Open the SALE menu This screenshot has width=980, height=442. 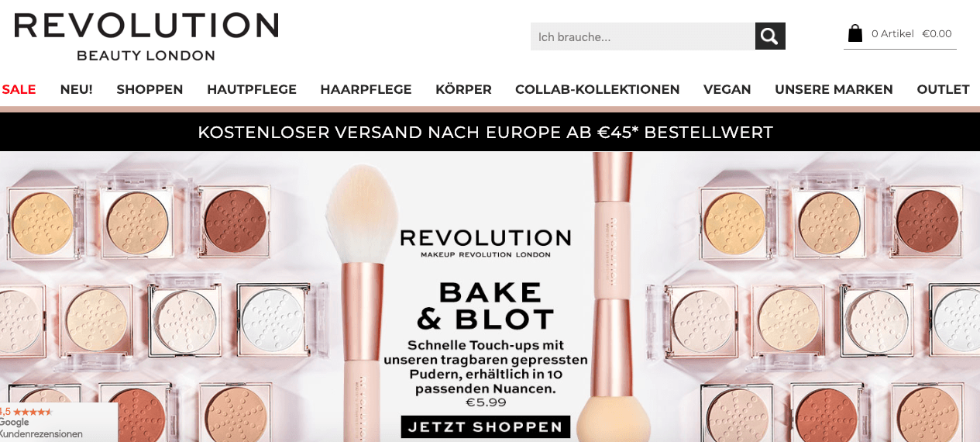[19, 89]
